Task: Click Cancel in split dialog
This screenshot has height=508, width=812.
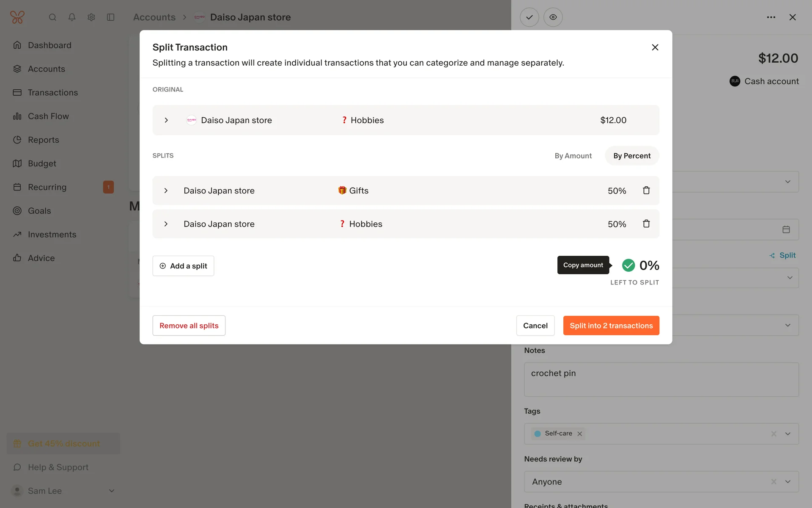Action: pos(535,326)
